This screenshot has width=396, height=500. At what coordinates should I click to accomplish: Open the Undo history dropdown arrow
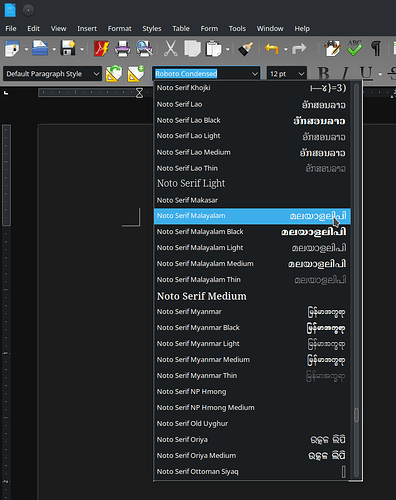[286, 49]
